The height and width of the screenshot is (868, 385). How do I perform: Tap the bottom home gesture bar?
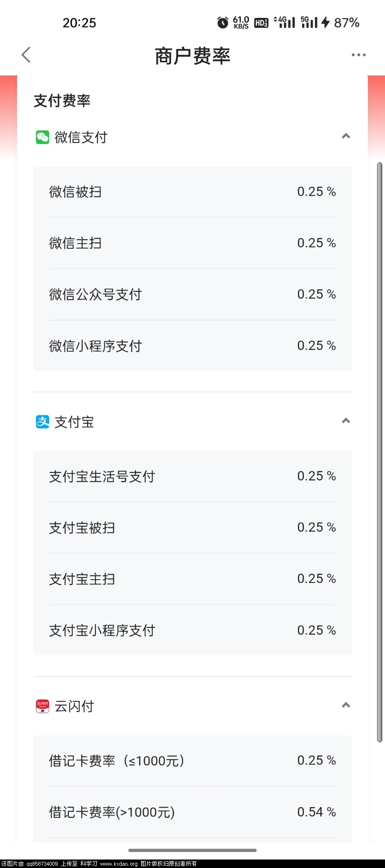coord(192,850)
